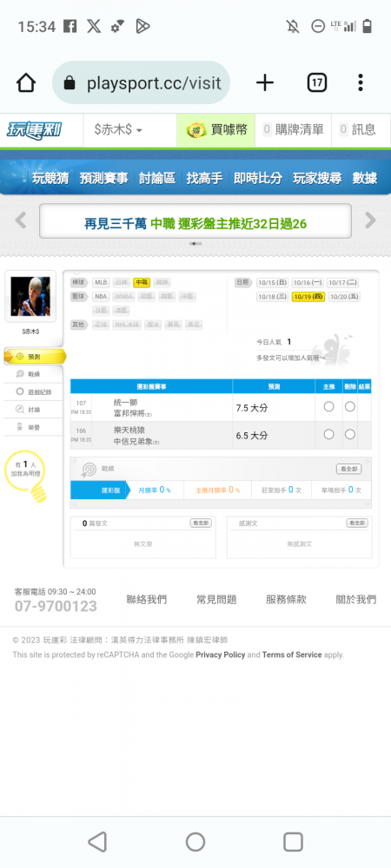This screenshot has height=868, width=391.
Task: Select the NBA league filter
Action: point(101,296)
